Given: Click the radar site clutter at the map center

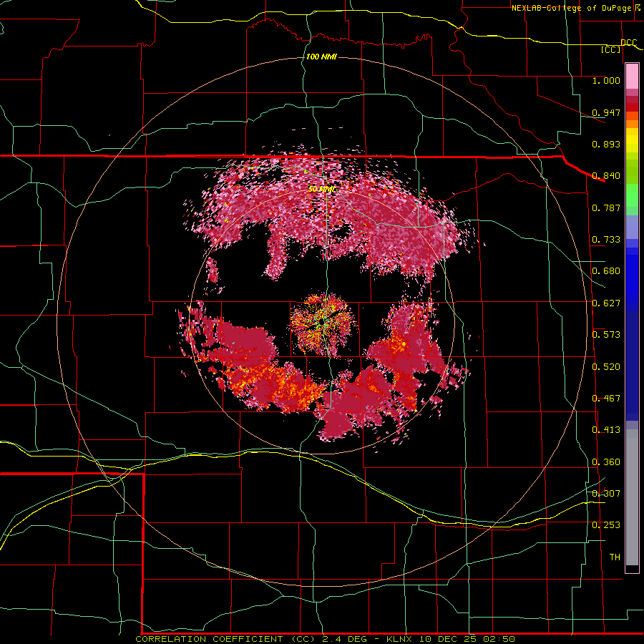Looking at the screenshot, I should coord(323,323).
